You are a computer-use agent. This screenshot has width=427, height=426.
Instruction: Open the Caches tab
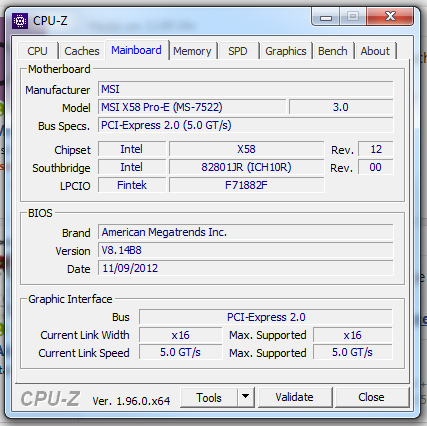[82, 51]
